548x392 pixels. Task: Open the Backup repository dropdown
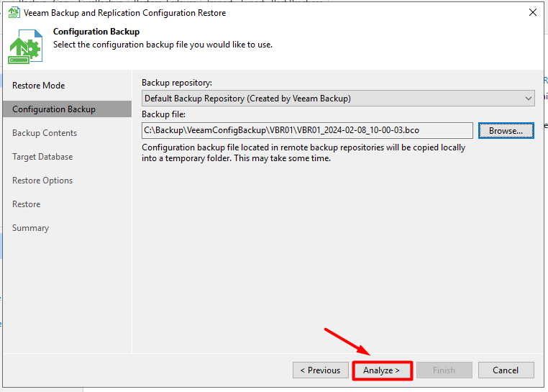tap(338, 99)
